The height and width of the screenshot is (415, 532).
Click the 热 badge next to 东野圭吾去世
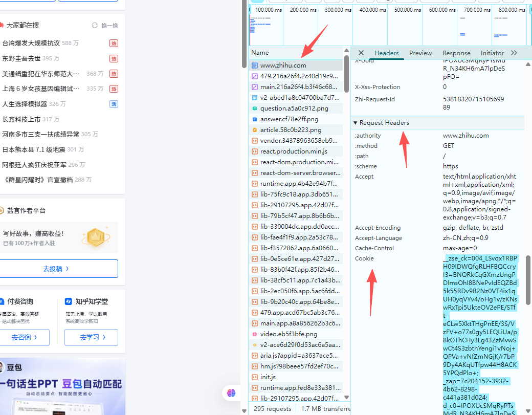click(114, 59)
